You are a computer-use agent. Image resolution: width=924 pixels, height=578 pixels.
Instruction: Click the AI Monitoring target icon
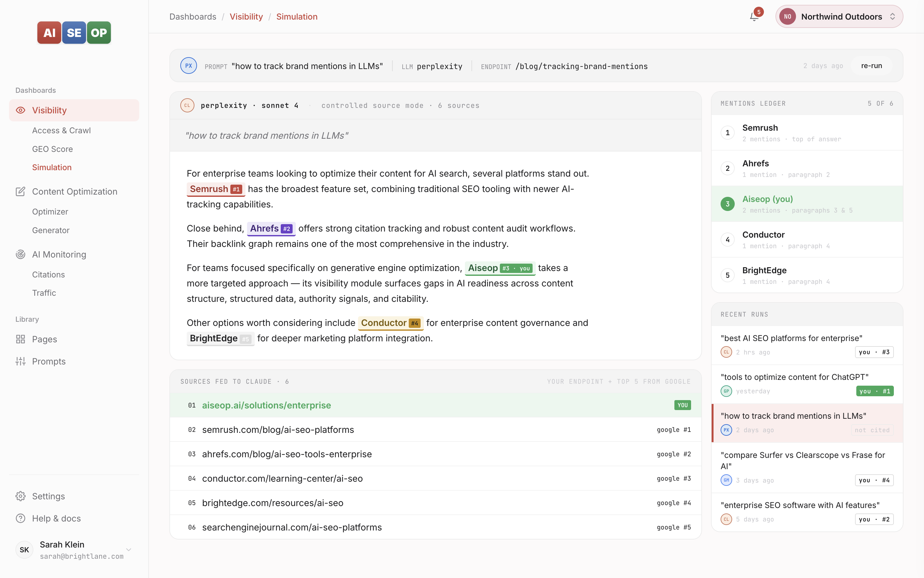tap(21, 254)
